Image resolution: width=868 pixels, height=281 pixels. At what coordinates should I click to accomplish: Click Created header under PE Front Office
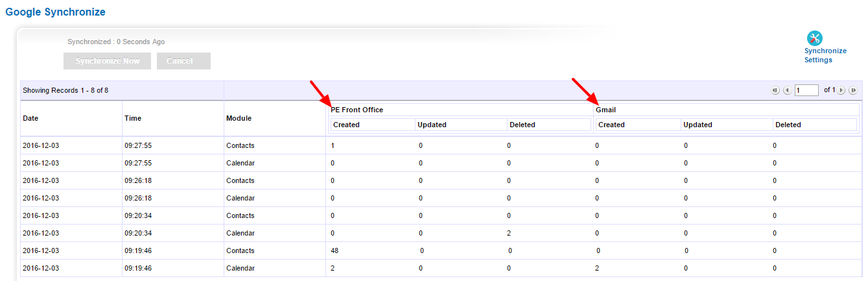(x=346, y=125)
